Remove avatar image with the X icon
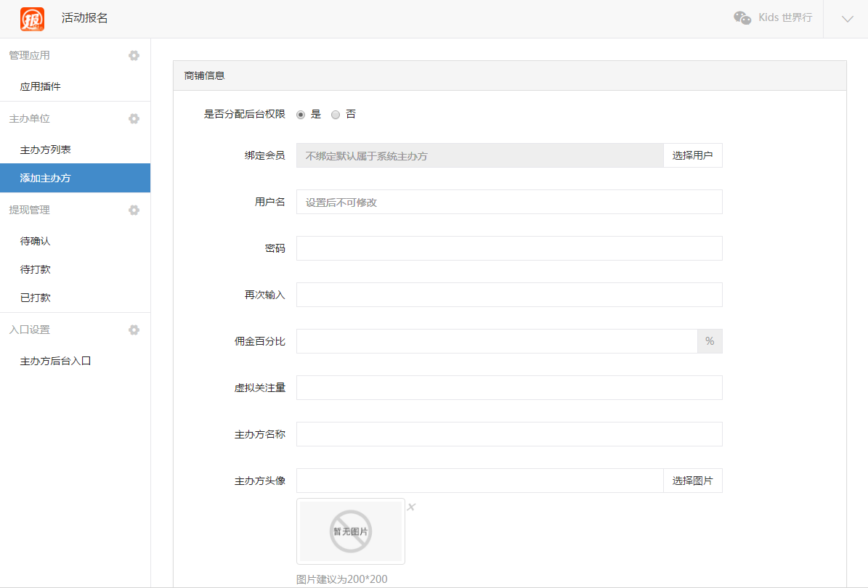Image resolution: width=868 pixels, height=588 pixels. [410, 507]
